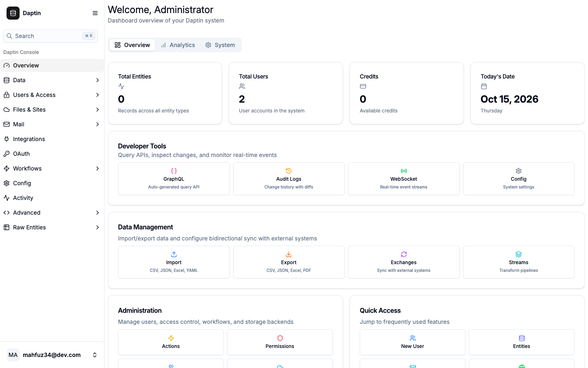Click the Integrations plug icon in sidebar
The width and height of the screenshot is (588, 368).
7,139
